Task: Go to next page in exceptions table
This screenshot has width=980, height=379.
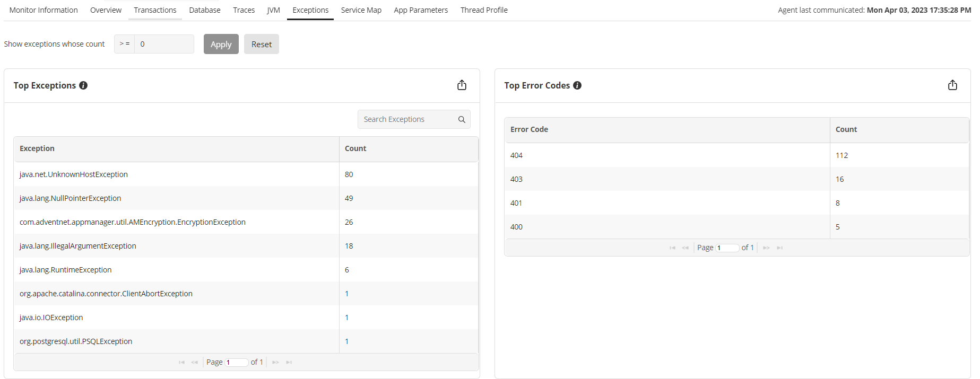Action: point(275,362)
